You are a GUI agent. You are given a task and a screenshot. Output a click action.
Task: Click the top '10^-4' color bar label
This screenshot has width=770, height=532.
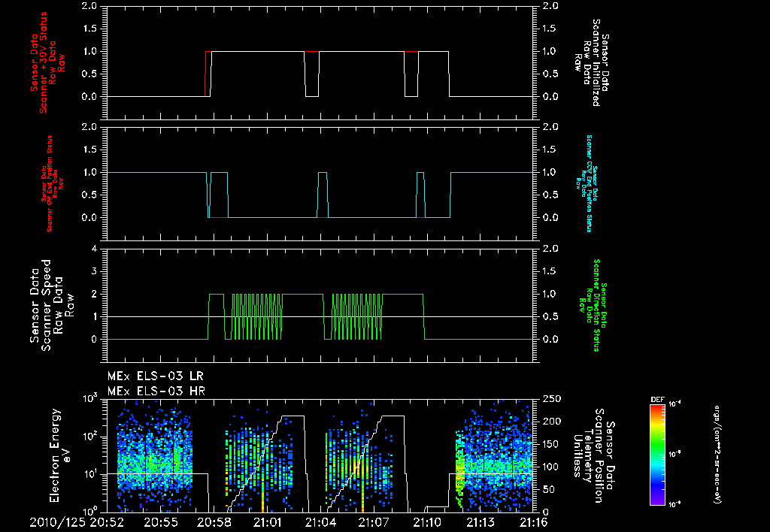pos(675,404)
